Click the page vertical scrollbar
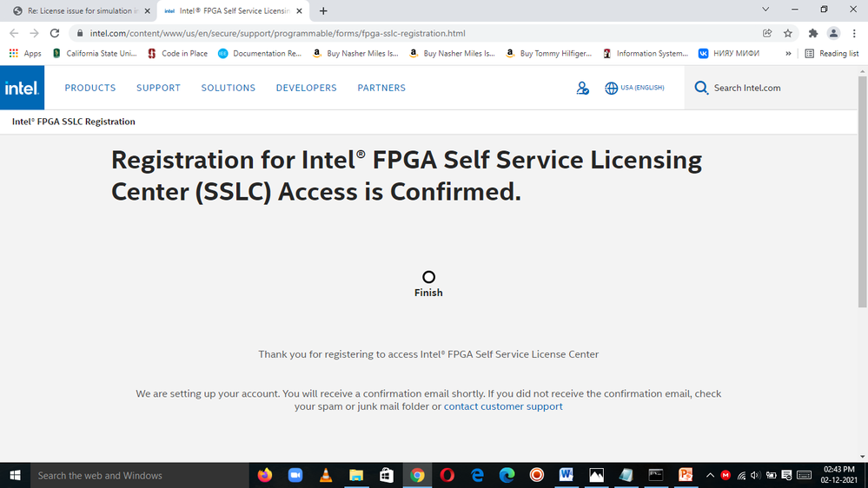This screenshot has height=488, width=868. [x=863, y=191]
